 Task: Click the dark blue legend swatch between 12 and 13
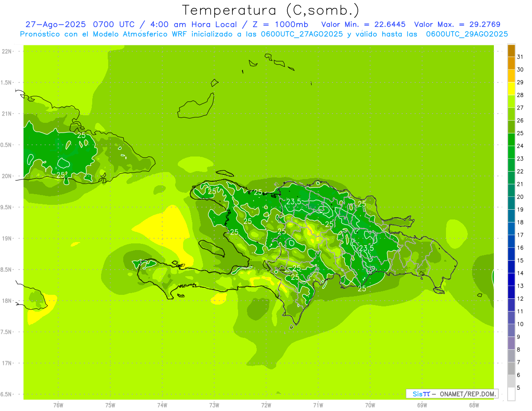coord(511,292)
